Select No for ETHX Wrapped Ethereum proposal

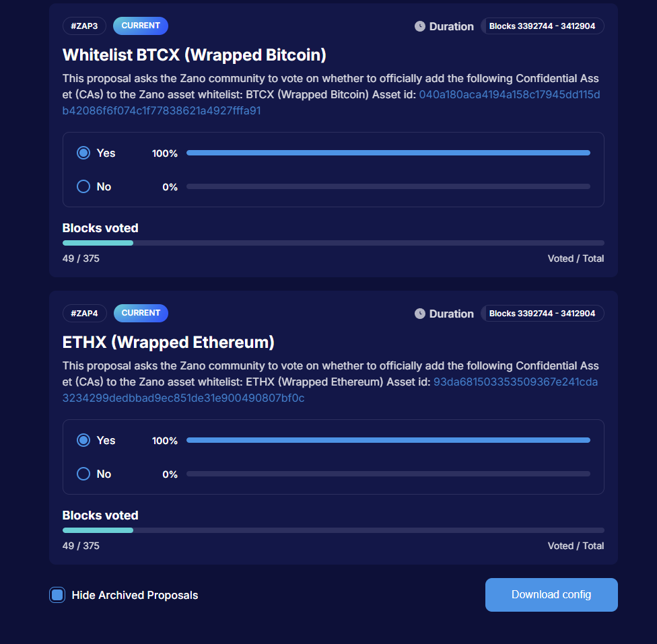[x=83, y=474]
